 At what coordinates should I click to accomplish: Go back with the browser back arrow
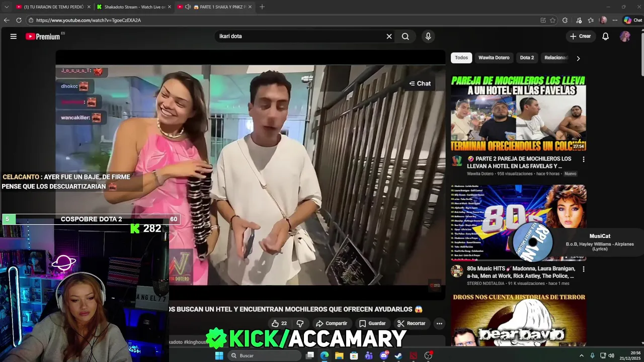pyautogui.click(x=7, y=20)
